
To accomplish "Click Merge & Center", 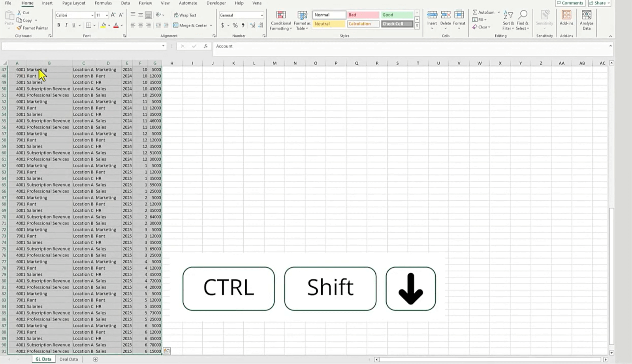I will coord(191,25).
